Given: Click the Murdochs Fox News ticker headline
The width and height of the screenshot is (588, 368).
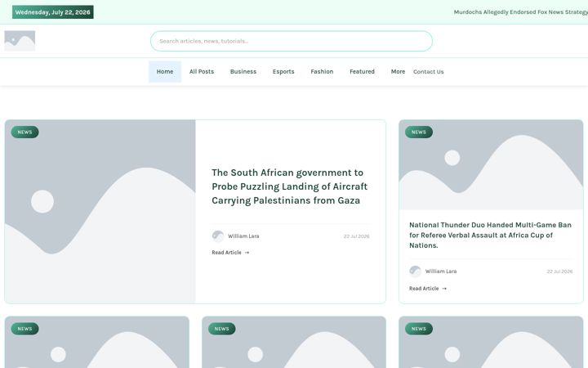Looking at the screenshot, I should (x=520, y=12).
